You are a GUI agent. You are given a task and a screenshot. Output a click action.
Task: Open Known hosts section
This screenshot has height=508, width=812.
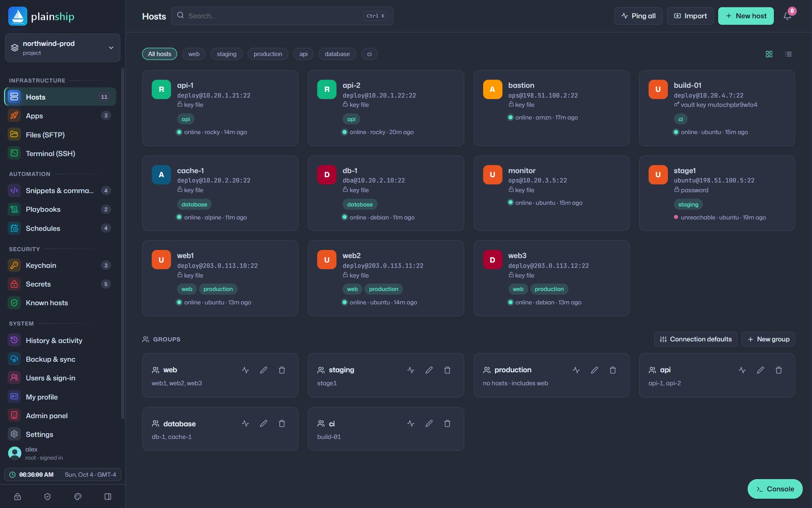click(60, 303)
